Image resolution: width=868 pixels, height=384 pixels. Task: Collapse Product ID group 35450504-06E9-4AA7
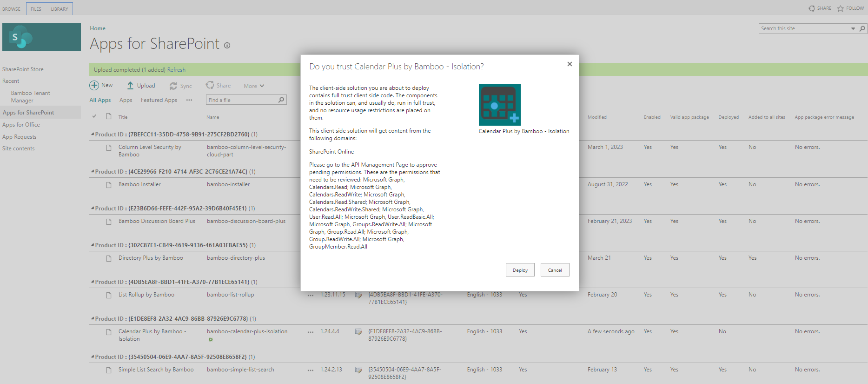[x=93, y=357]
